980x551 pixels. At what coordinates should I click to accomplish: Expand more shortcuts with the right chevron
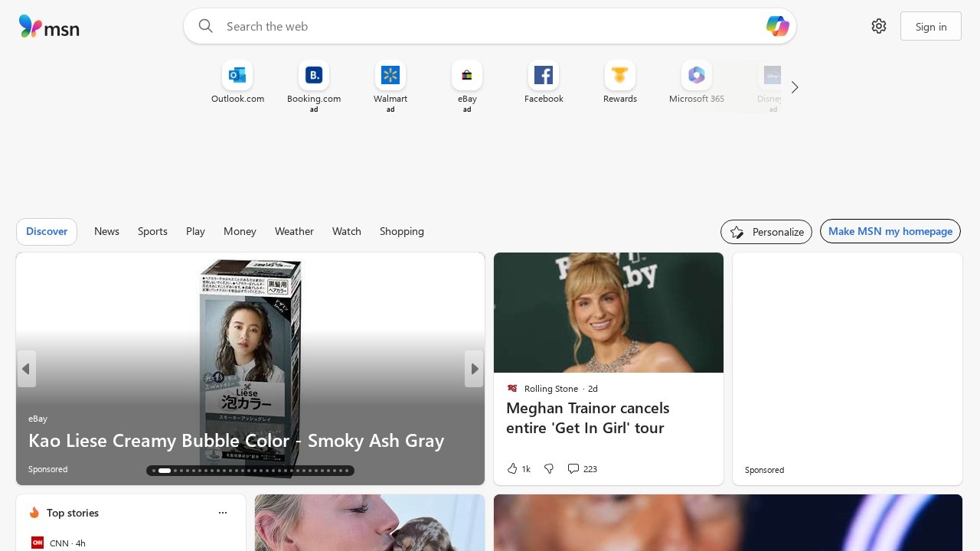click(795, 87)
